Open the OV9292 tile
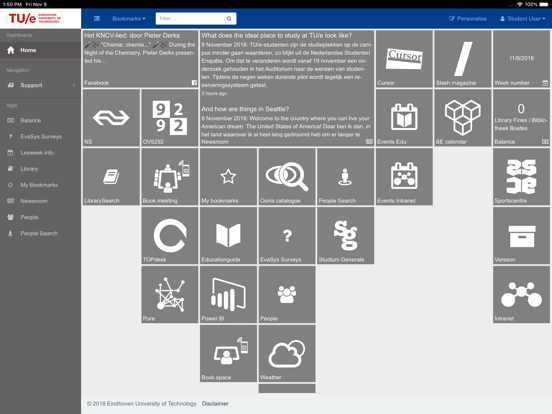The width and height of the screenshot is (552, 414). pos(170,118)
